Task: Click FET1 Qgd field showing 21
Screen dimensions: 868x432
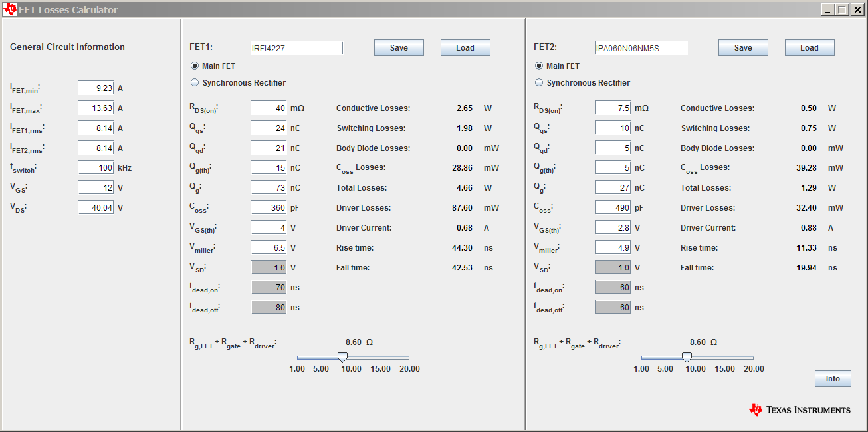Action: coord(269,148)
